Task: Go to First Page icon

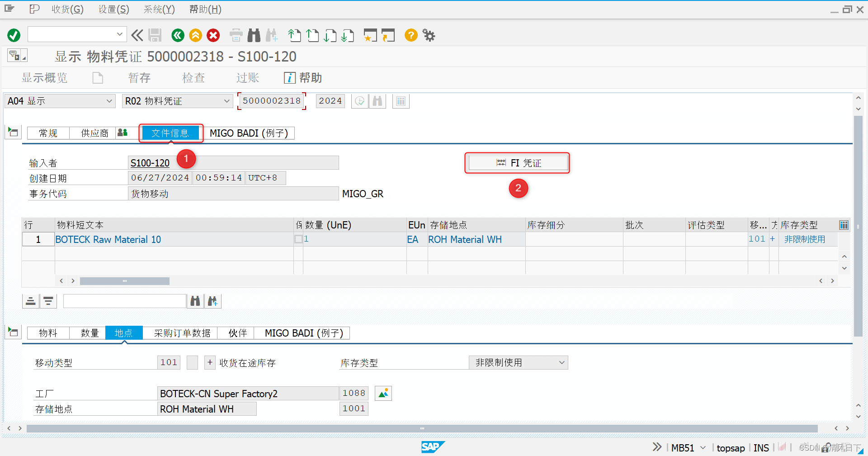Action: (x=294, y=35)
